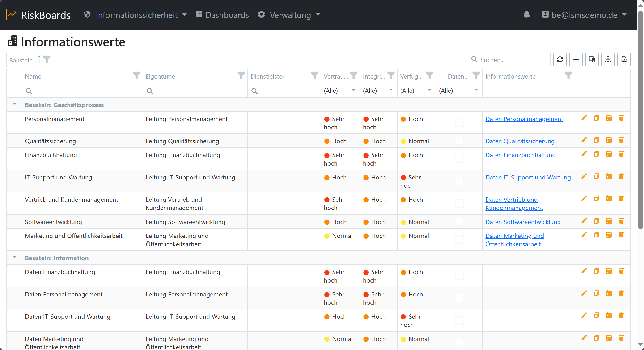Open the Verwaltung menu
The height and width of the screenshot is (350, 644).
289,15
